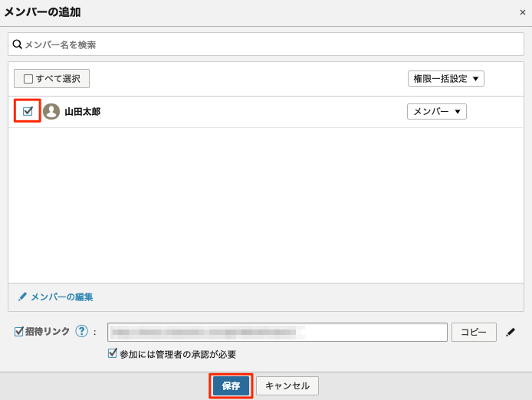The height and width of the screenshot is (400, 532).
Task: Open the メンバーの編集 link
Action: pos(61,297)
